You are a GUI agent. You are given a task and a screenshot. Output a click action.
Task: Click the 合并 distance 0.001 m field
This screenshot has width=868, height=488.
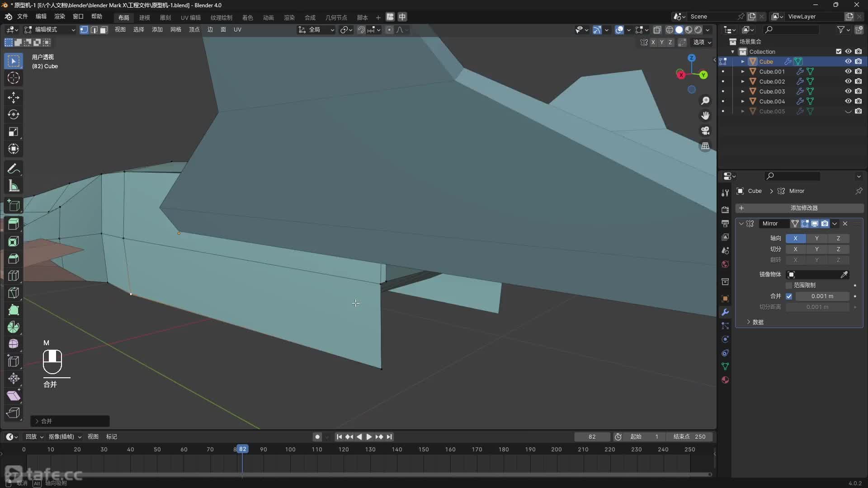pyautogui.click(x=822, y=296)
